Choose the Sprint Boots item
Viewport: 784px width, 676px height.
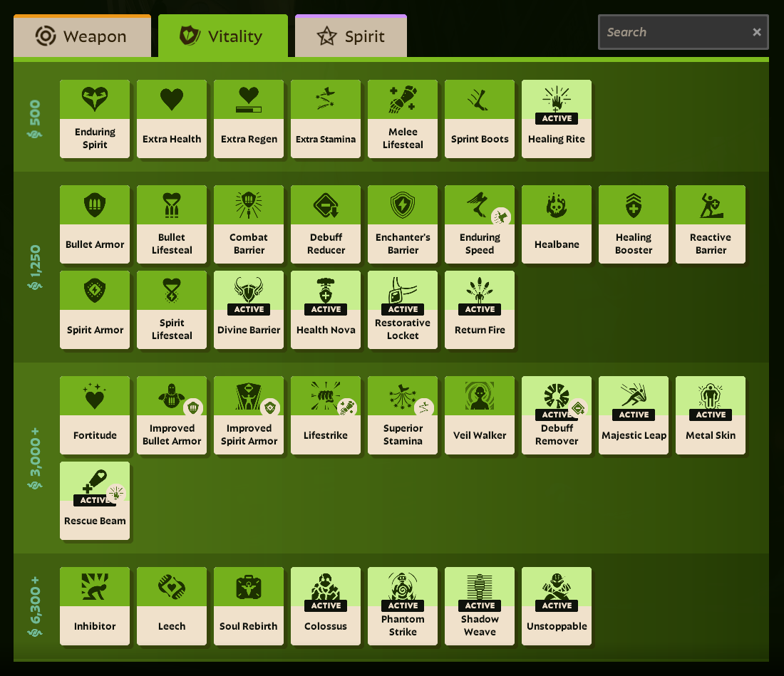point(480,118)
